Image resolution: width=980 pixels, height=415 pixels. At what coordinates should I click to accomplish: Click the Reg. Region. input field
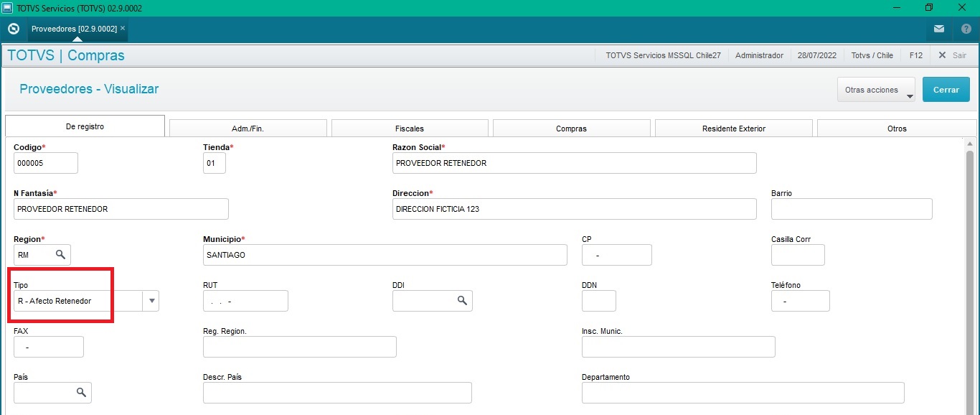coord(300,347)
